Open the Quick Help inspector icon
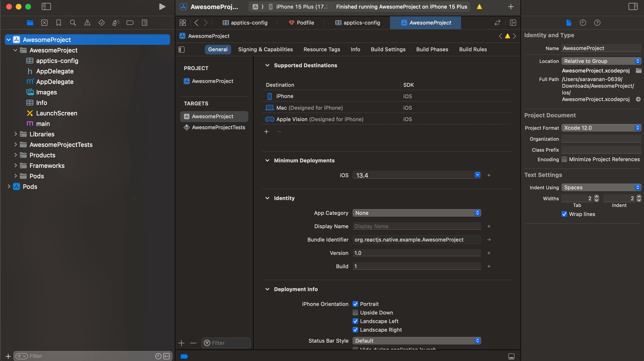The height and width of the screenshot is (361, 644). 597,23
